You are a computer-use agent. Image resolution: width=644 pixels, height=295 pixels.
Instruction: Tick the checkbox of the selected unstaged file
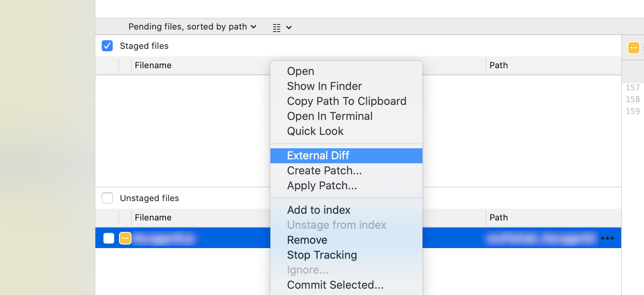(x=109, y=238)
